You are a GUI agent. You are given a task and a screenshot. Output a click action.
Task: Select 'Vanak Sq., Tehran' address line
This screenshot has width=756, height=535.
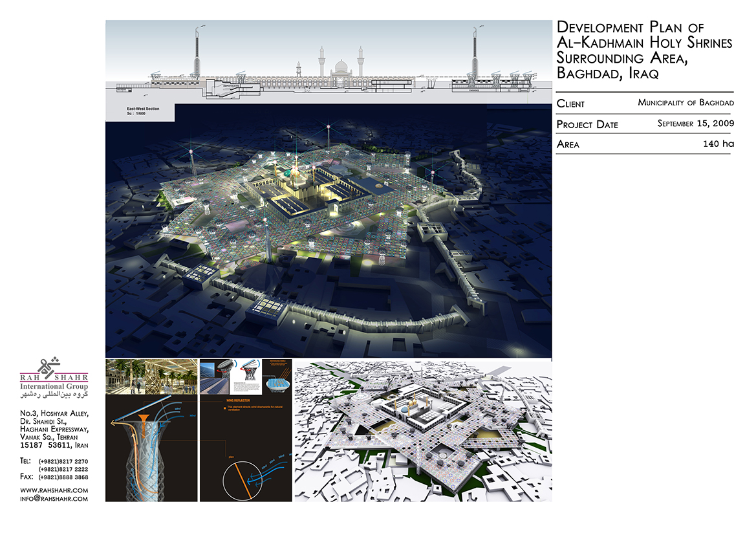49,437
